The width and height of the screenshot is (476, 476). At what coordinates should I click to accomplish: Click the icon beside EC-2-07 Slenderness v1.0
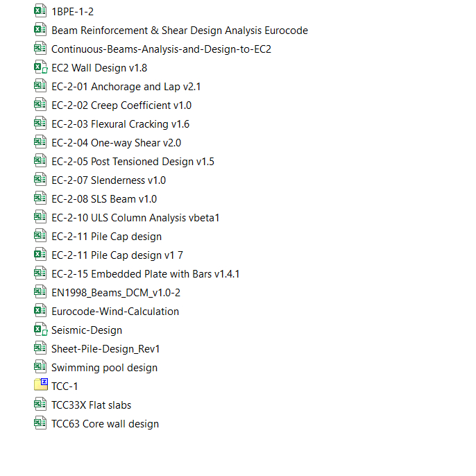click(41, 180)
